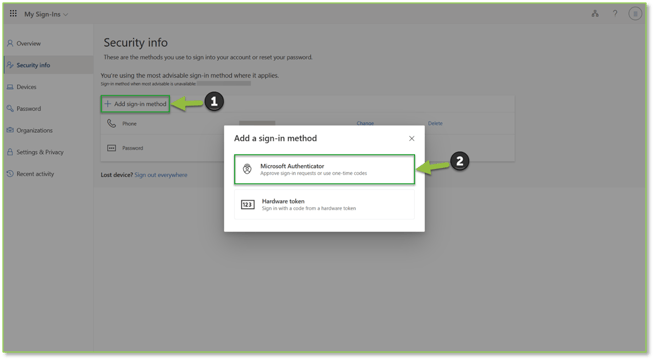
Task: Click the Security info sidebar person icon
Action: click(10, 65)
